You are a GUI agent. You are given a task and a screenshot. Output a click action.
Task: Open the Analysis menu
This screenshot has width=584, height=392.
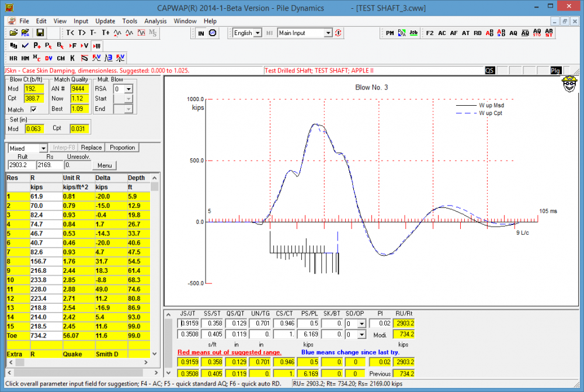(x=155, y=21)
